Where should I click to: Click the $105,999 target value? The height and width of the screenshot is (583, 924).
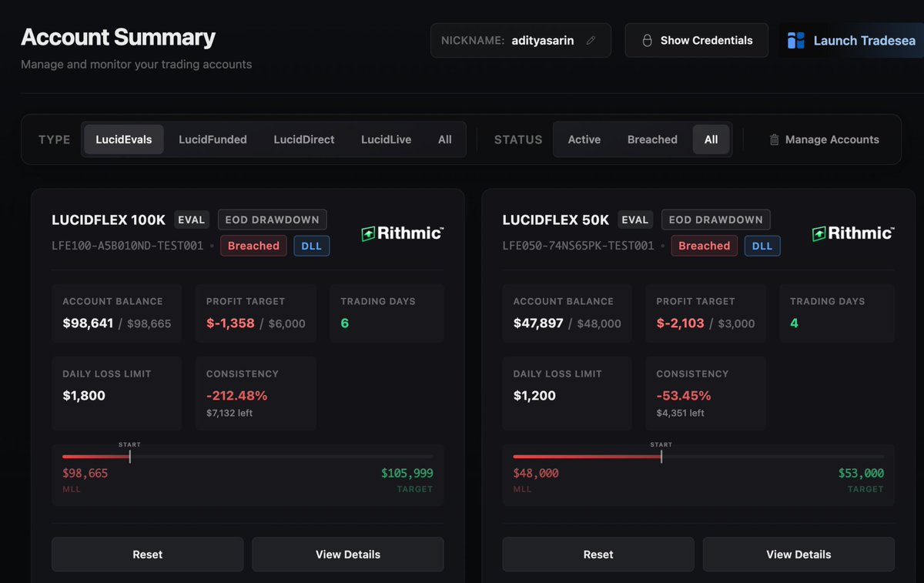click(x=407, y=474)
